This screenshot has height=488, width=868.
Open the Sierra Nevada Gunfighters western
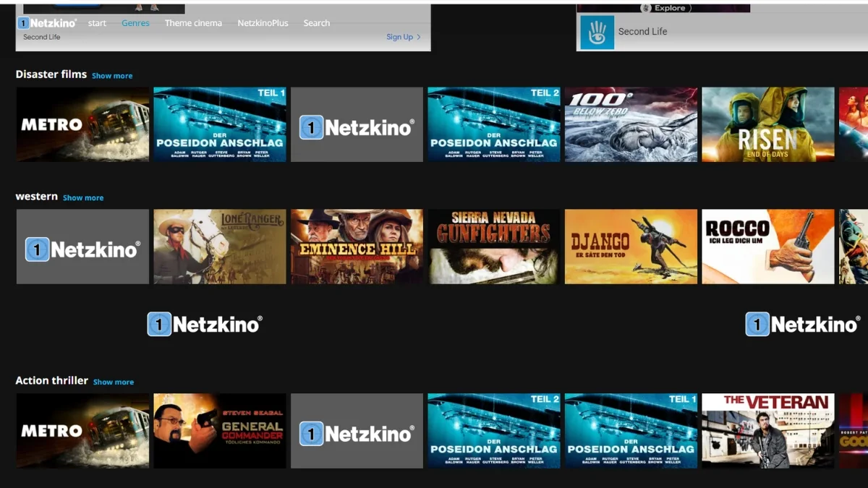point(493,247)
